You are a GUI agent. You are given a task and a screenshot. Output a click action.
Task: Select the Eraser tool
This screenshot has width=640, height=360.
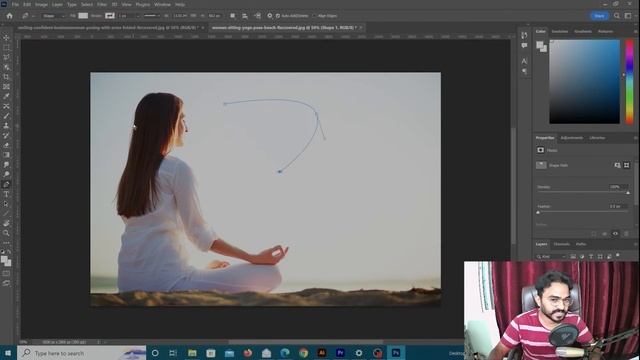click(x=6, y=145)
